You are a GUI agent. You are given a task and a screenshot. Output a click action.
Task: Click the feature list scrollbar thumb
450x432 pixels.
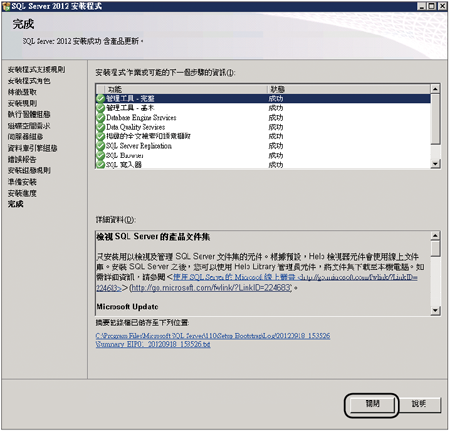point(435,119)
